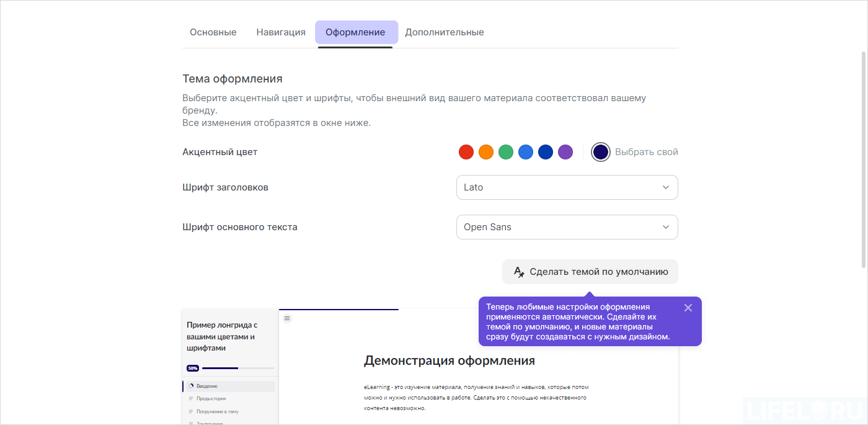Choose the purple accent color swatch

565,151
